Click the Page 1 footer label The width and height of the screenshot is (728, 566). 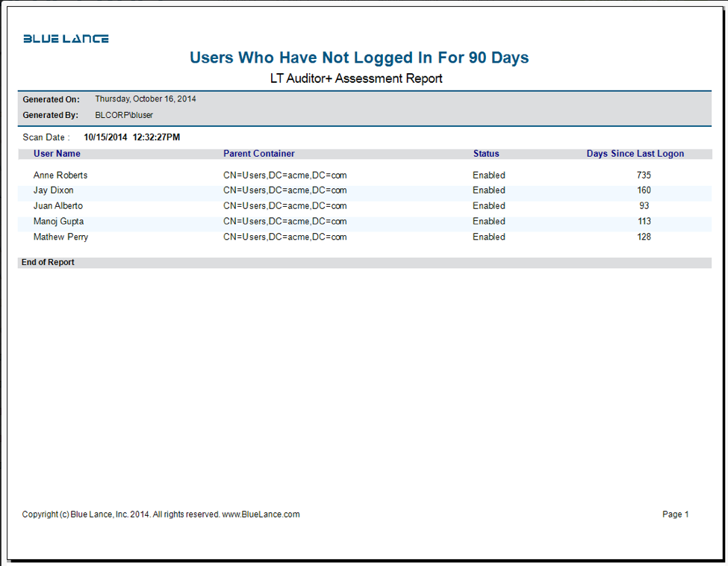(x=676, y=514)
